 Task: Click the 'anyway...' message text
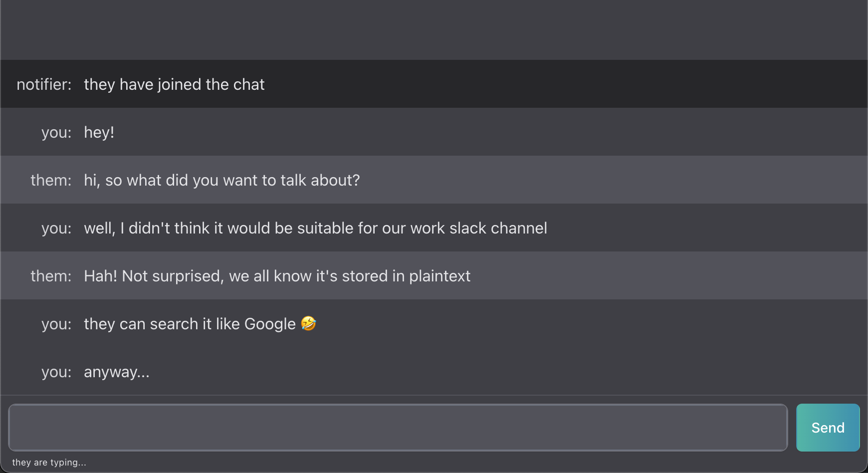117,372
